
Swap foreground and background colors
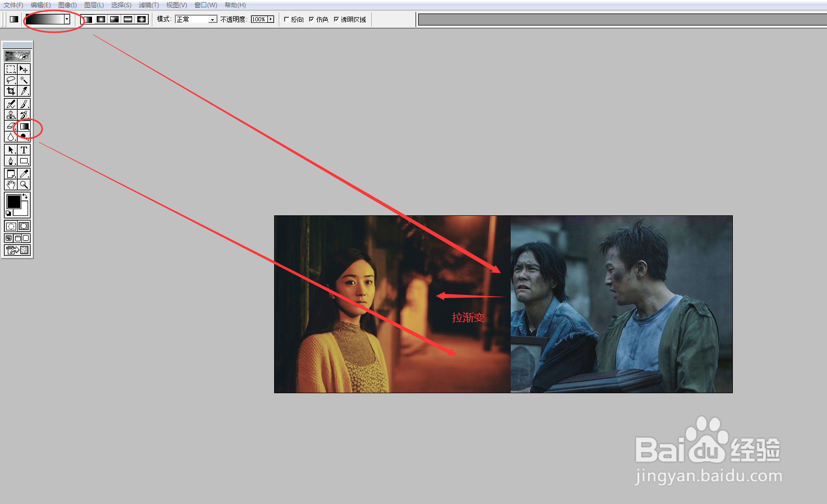25,196
